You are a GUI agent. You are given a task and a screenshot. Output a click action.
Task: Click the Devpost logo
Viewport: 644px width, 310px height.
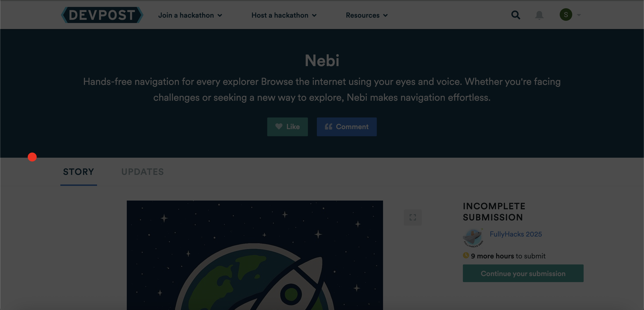coord(102,15)
